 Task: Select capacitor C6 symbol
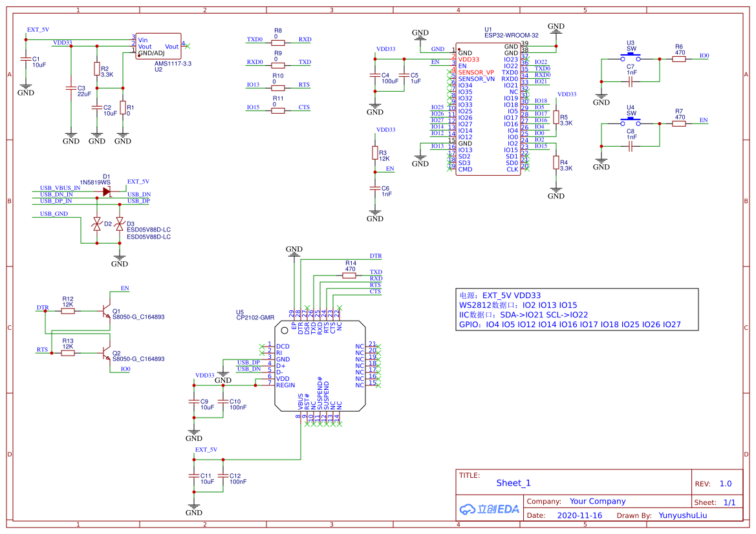[x=375, y=188]
